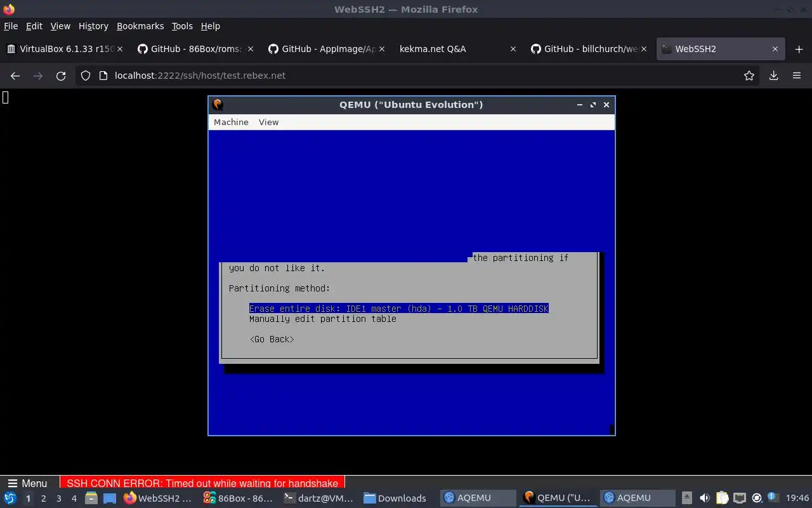Click the <Go Back> button in installer
This screenshot has height=508, width=812.
272,339
